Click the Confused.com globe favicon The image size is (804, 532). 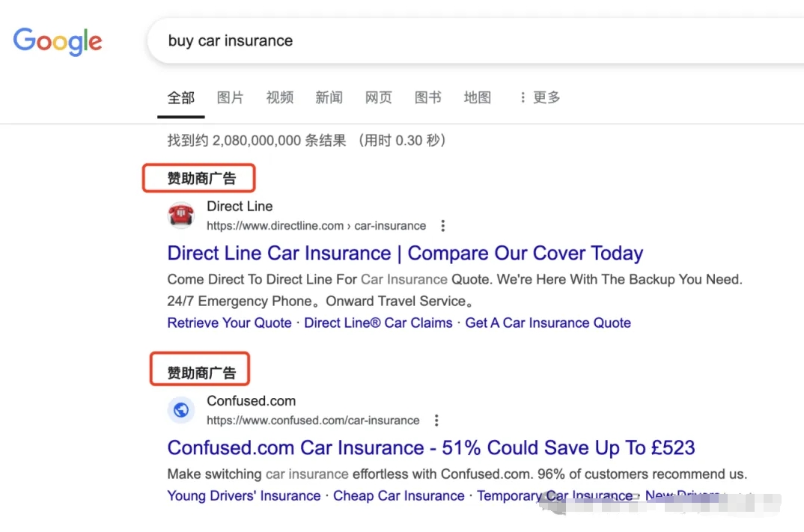(x=180, y=410)
